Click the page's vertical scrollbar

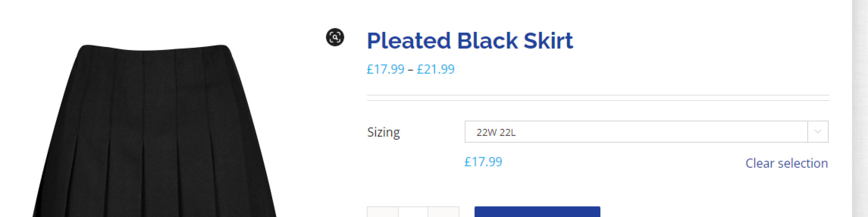click(x=860, y=109)
